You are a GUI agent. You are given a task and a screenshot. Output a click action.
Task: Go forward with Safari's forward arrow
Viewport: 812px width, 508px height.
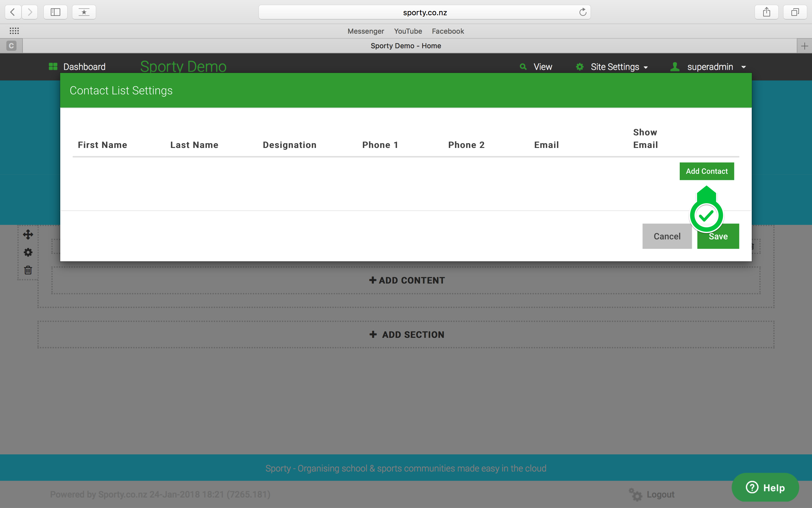(x=30, y=12)
